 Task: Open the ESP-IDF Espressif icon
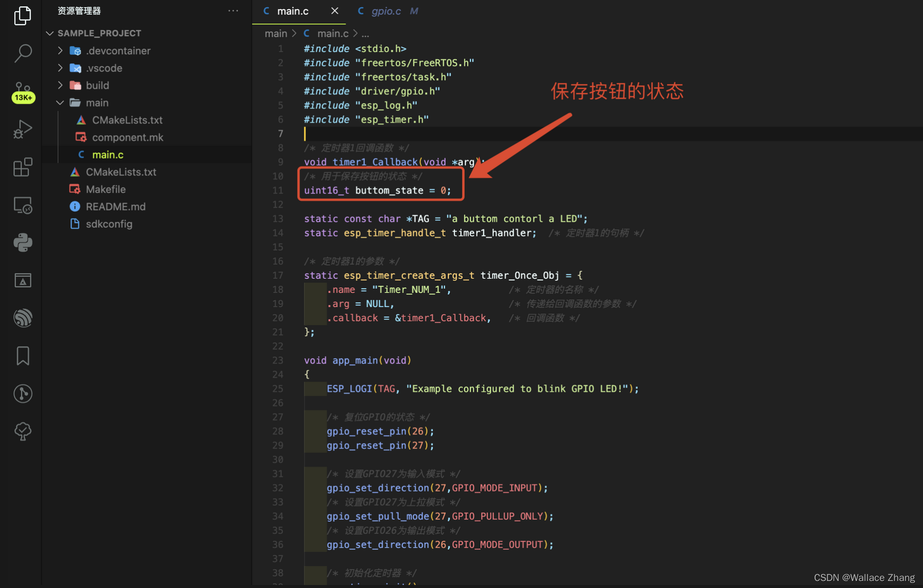coord(23,318)
